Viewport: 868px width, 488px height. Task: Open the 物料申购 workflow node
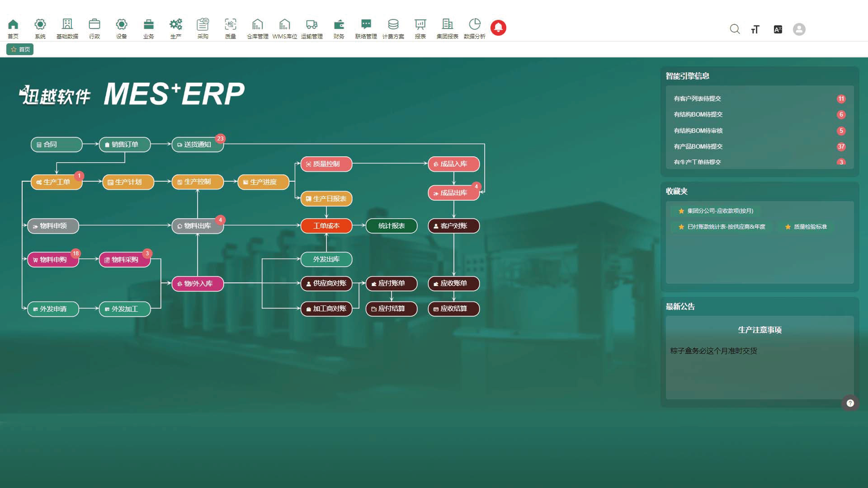point(53,260)
